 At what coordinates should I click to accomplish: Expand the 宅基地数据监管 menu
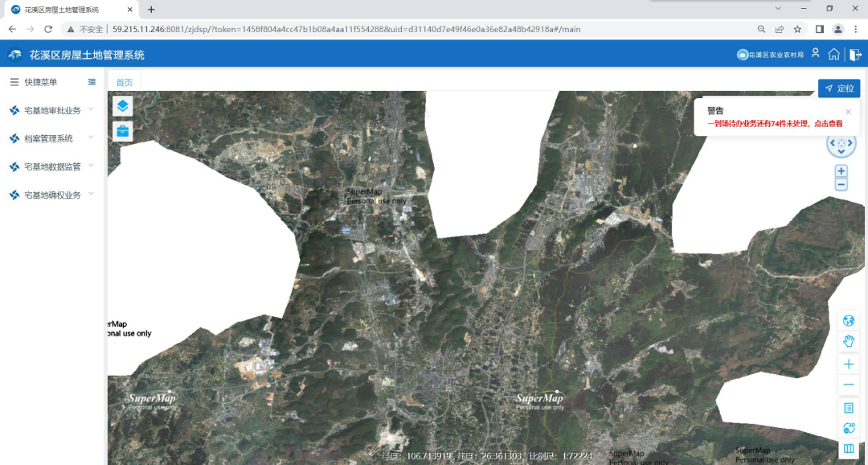point(53,167)
